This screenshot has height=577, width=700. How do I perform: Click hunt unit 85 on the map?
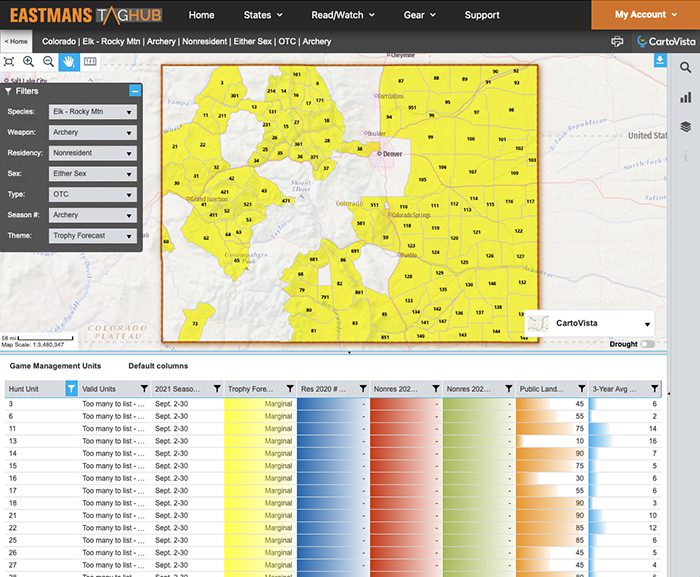pos(384,314)
